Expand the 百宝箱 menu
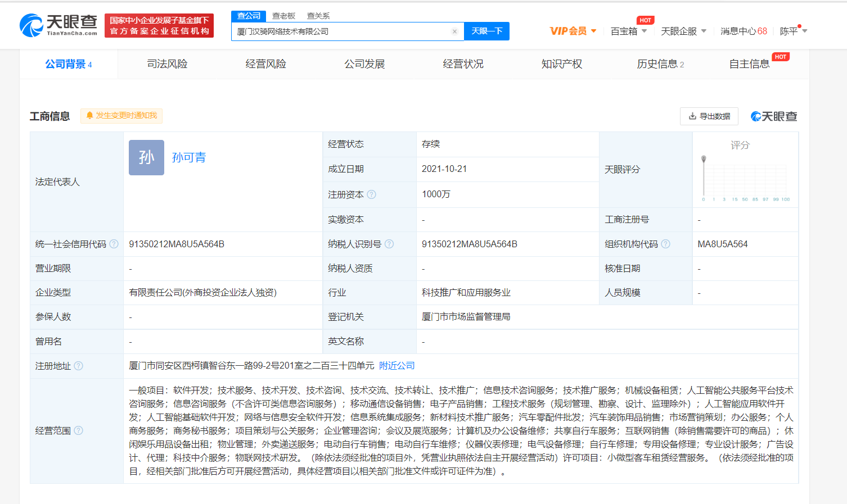The height and width of the screenshot is (504, 847). coord(629,31)
